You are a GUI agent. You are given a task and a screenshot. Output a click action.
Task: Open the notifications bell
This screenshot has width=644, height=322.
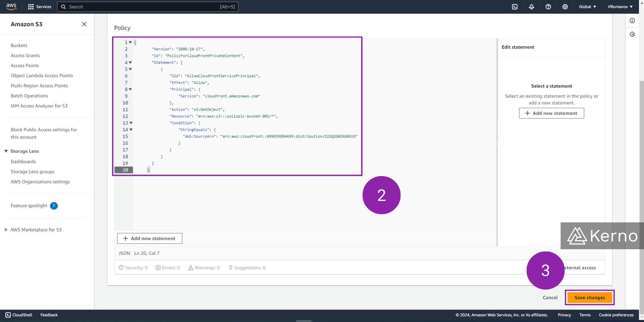click(531, 7)
